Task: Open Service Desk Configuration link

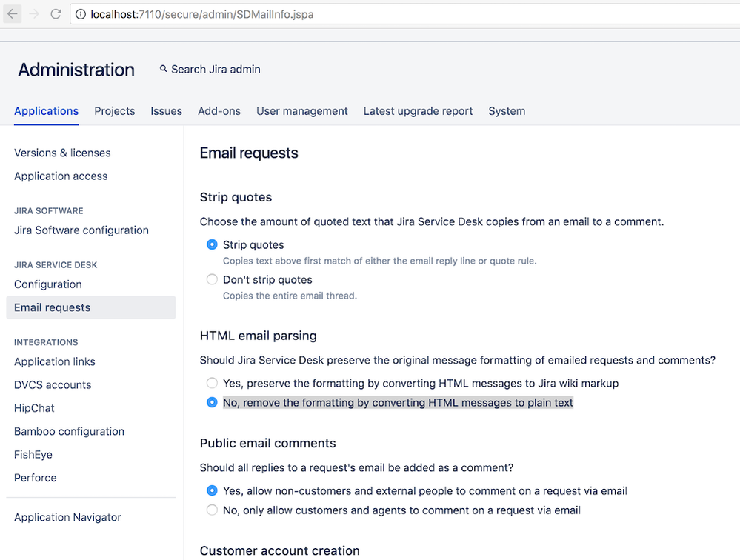Action: point(47,284)
